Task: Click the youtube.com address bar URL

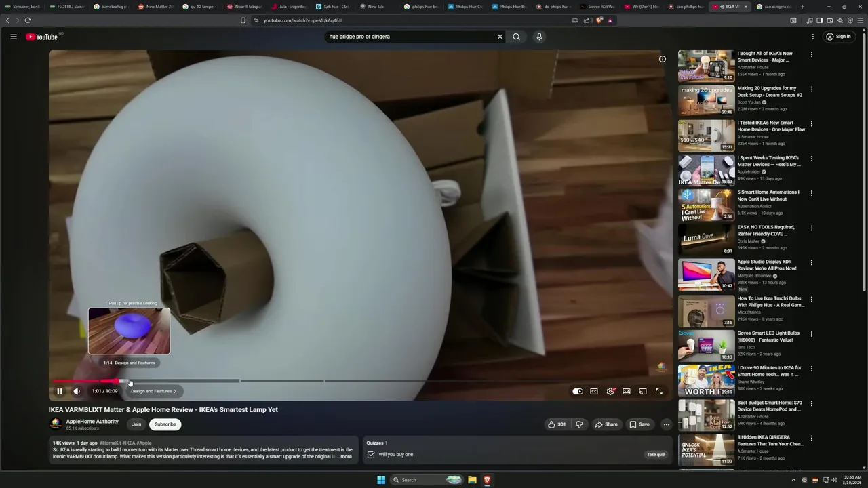Action: point(302,20)
